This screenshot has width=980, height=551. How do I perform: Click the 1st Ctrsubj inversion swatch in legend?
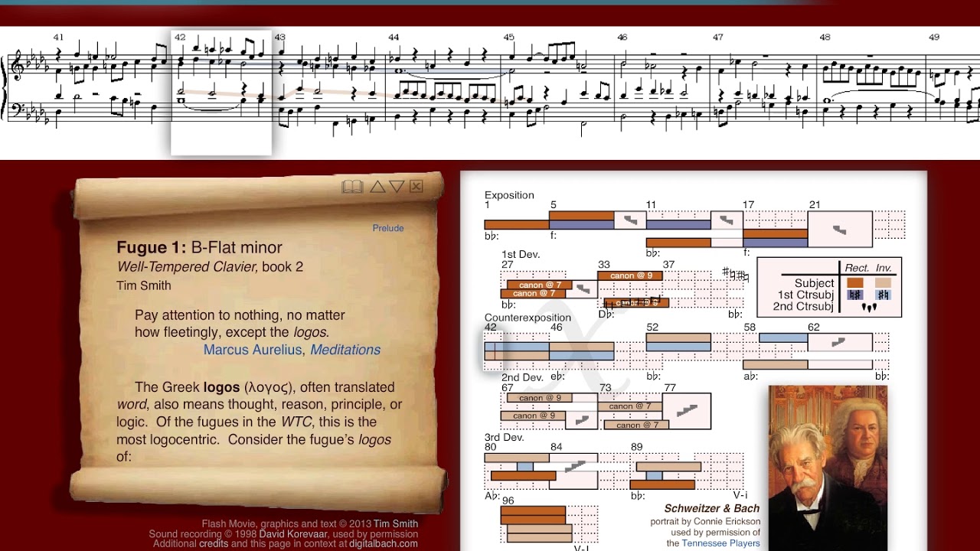coord(883,295)
